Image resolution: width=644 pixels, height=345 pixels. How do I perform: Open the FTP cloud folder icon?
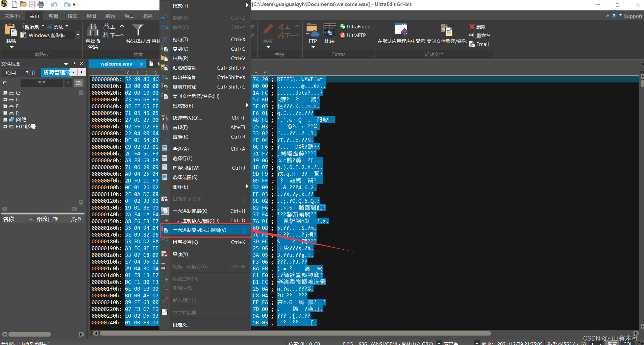coord(313,30)
